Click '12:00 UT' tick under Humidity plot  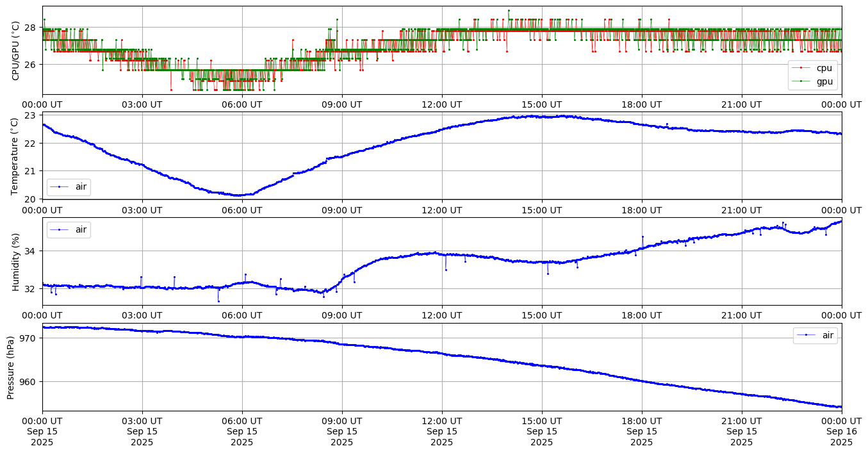(442, 316)
